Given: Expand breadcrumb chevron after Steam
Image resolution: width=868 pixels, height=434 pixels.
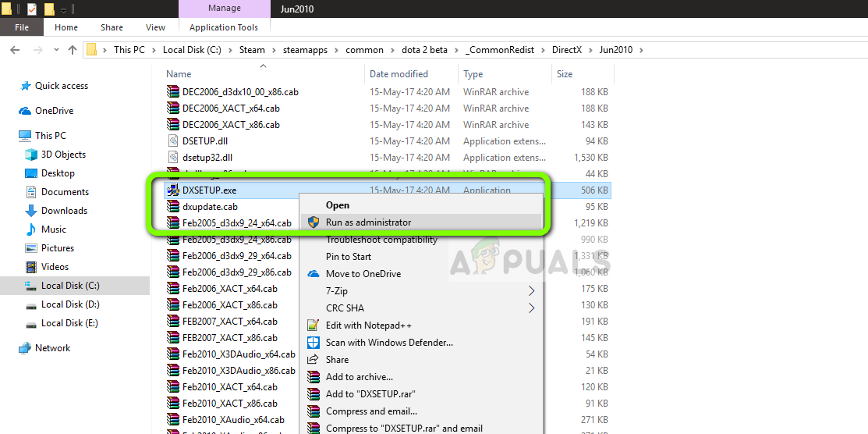Looking at the screenshot, I should [x=275, y=50].
